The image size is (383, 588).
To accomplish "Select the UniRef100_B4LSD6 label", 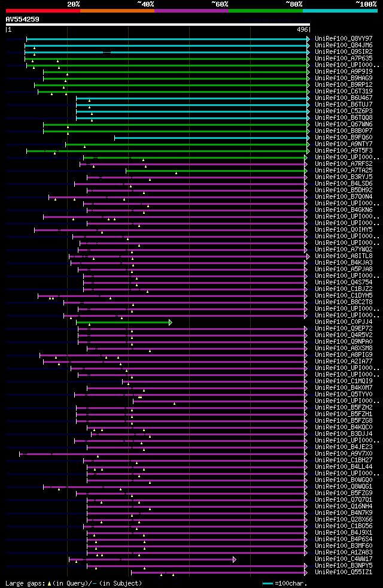I will click(x=344, y=184).
